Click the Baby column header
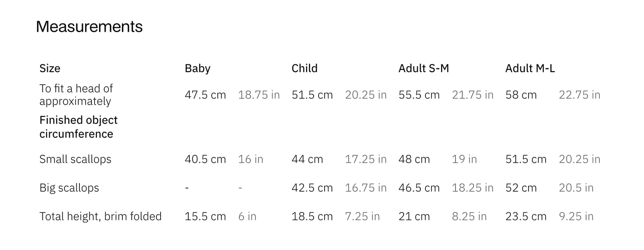Screen dimensions: 644x250 197,68
